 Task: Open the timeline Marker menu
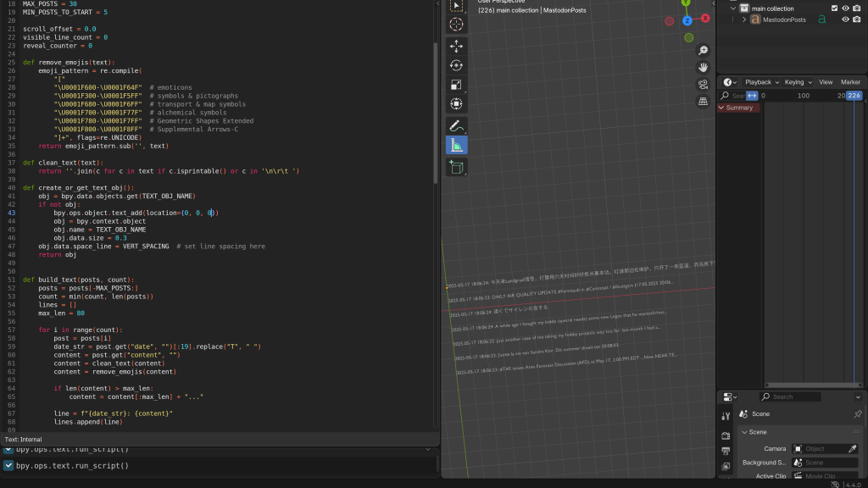(850, 82)
